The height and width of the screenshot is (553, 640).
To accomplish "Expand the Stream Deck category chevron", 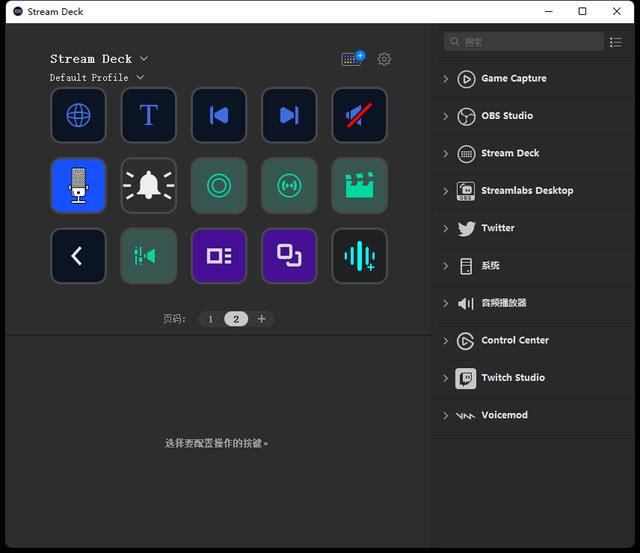I will coord(446,154).
